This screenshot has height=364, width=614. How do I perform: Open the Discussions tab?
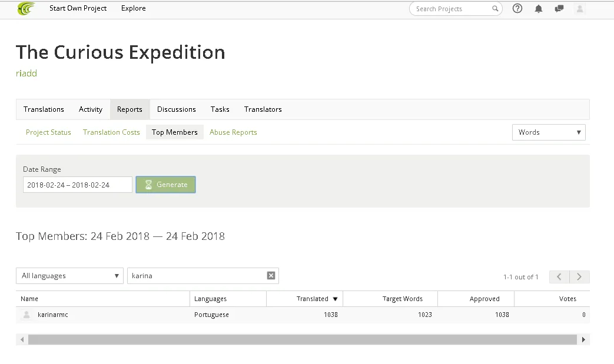point(176,109)
